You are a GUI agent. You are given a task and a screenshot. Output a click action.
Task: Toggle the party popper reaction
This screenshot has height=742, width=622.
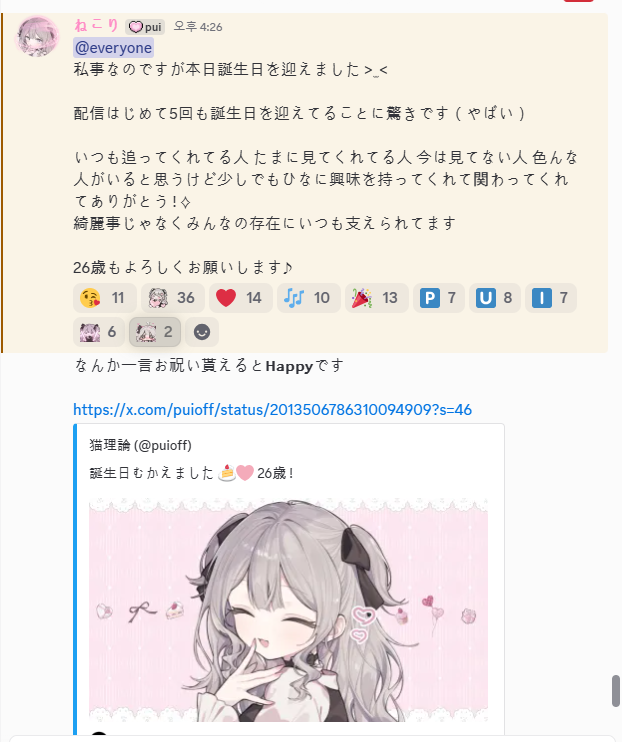click(x=376, y=298)
